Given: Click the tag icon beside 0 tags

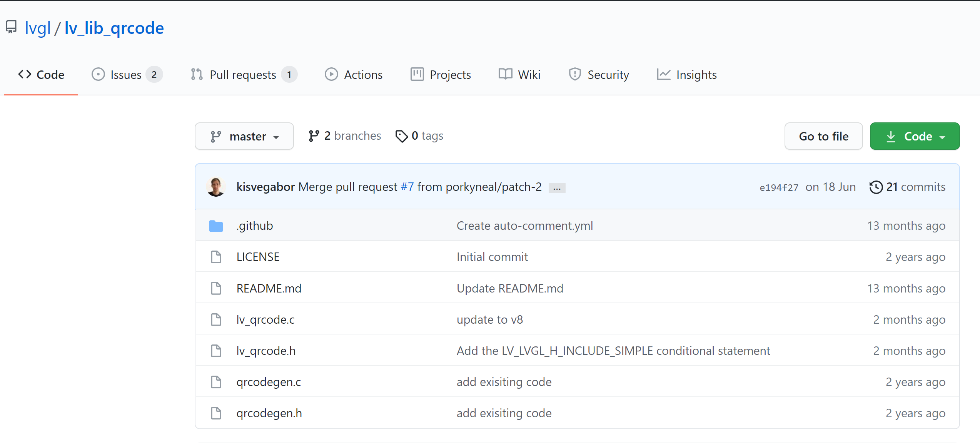Looking at the screenshot, I should coord(401,136).
